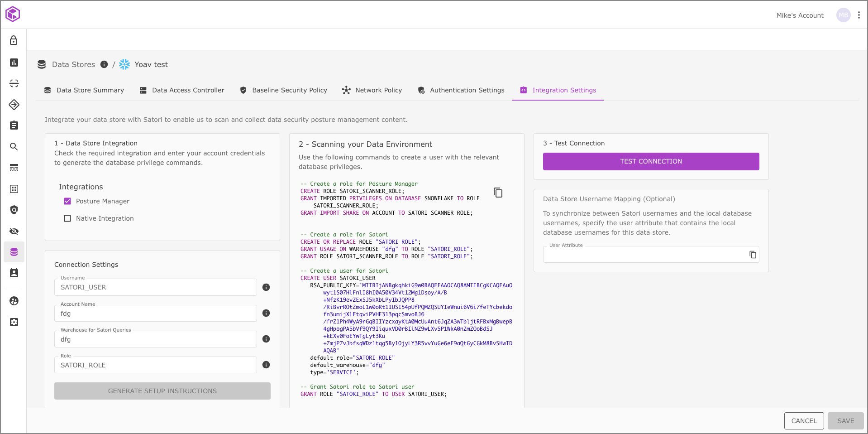Click the copy icon in User Attribute field
868x434 pixels.
click(x=753, y=255)
